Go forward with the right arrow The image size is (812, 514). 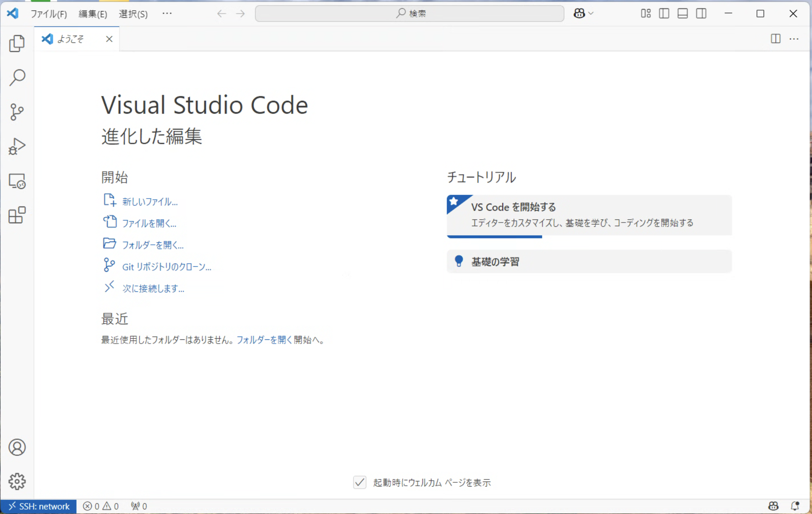coord(240,14)
